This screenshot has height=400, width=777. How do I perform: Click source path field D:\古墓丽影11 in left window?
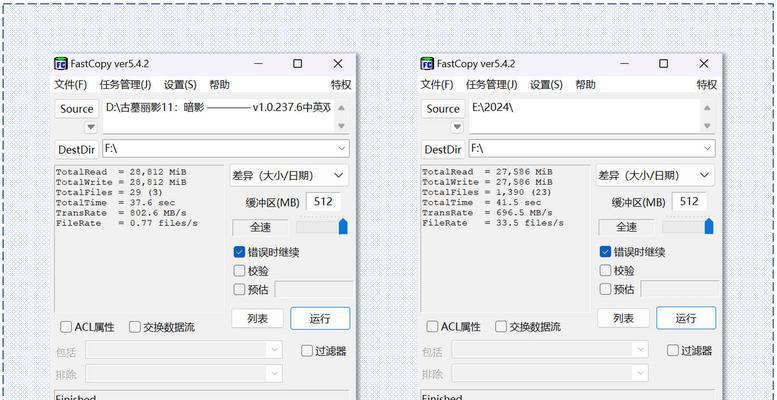tap(219, 116)
